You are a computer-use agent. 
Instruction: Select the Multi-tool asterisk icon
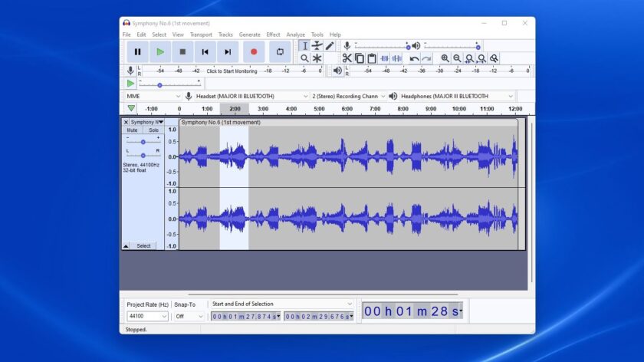[317, 58]
